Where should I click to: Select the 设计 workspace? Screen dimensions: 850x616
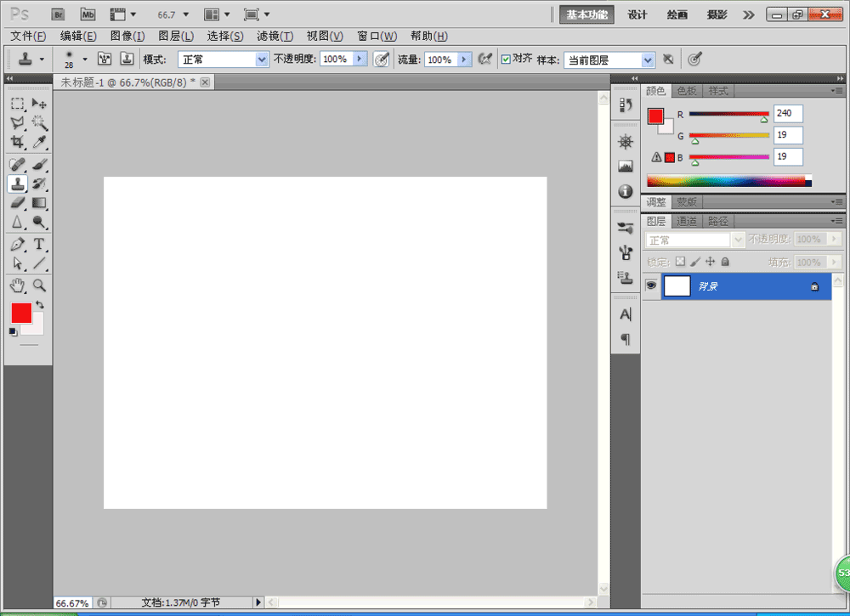click(x=637, y=14)
